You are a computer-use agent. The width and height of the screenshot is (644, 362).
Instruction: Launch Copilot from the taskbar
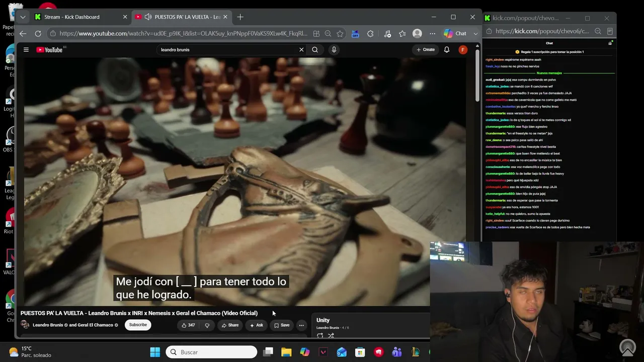click(305, 352)
